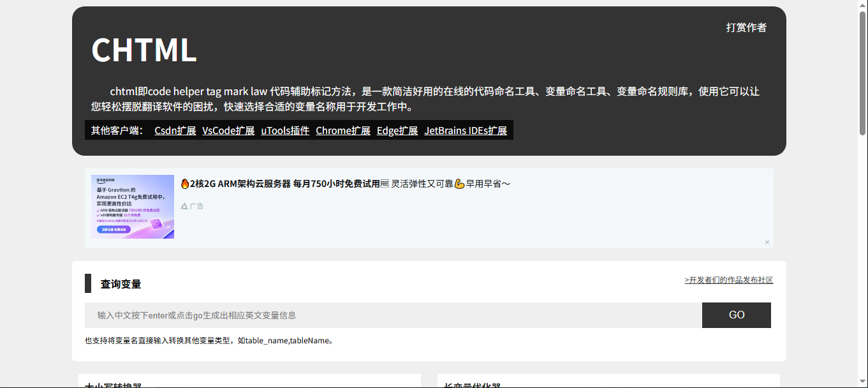
Task: Open the 开发者们的作品发布社区 link
Action: [x=729, y=280]
